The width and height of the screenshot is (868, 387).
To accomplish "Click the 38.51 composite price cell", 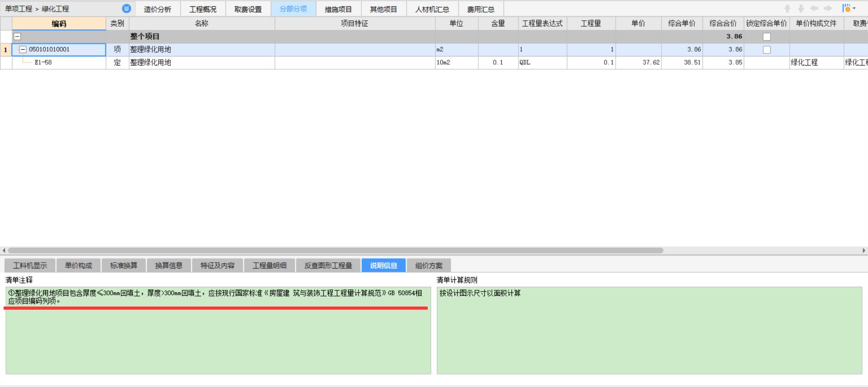I will (682, 63).
